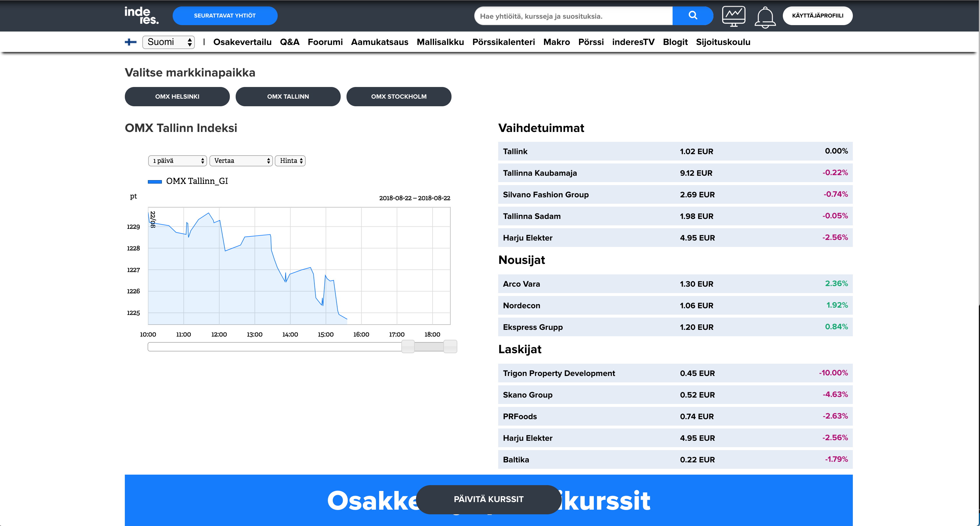Open the Suomi language dropdown

tap(169, 42)
